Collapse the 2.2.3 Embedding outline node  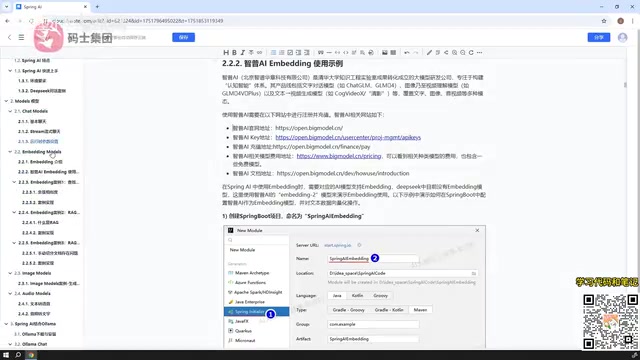tap(14, 182)
